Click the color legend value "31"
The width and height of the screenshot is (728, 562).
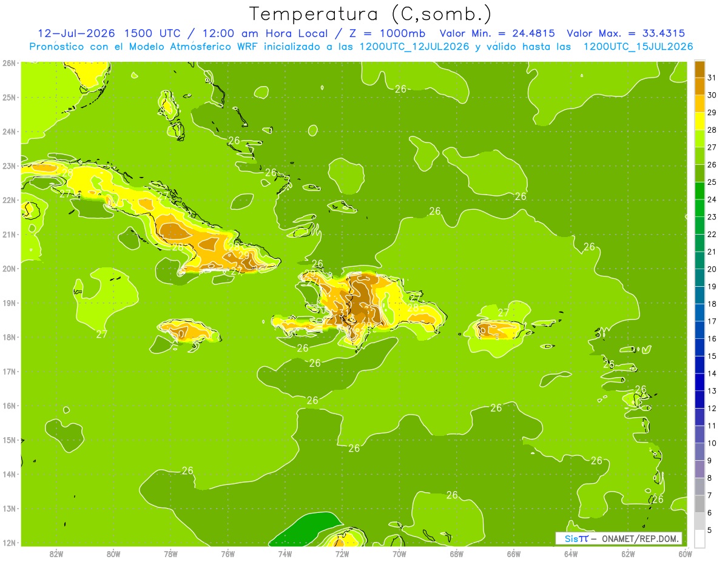[x=712, y=78]
